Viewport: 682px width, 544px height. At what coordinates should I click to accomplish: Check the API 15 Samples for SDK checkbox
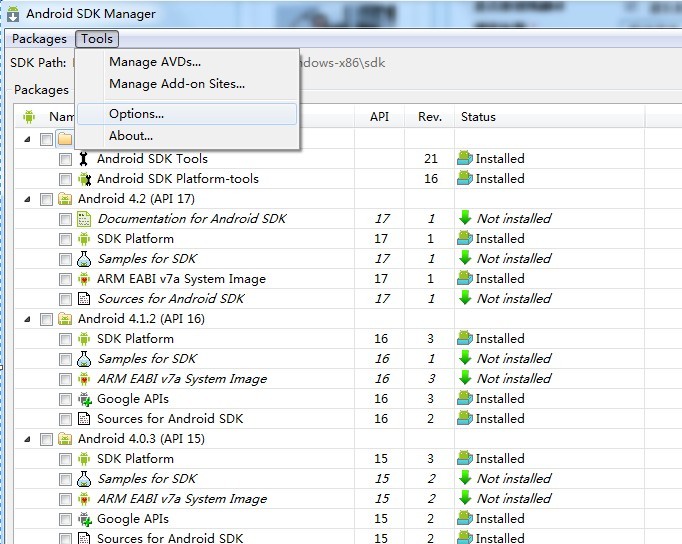tap(65, 479)
